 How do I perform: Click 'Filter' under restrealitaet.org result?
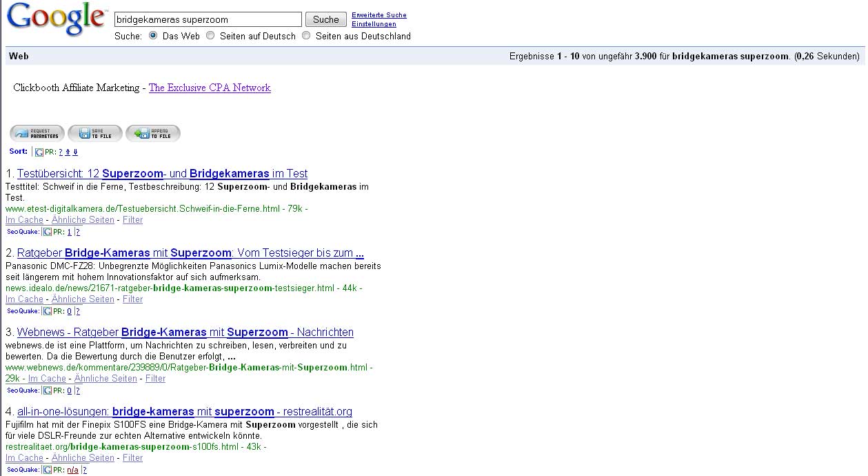coord(133,458)
